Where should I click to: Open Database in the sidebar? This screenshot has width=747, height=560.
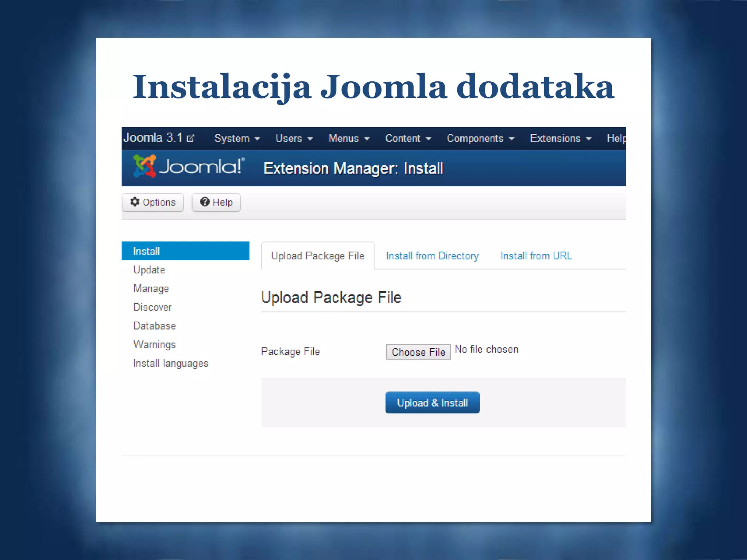(155, 326)
